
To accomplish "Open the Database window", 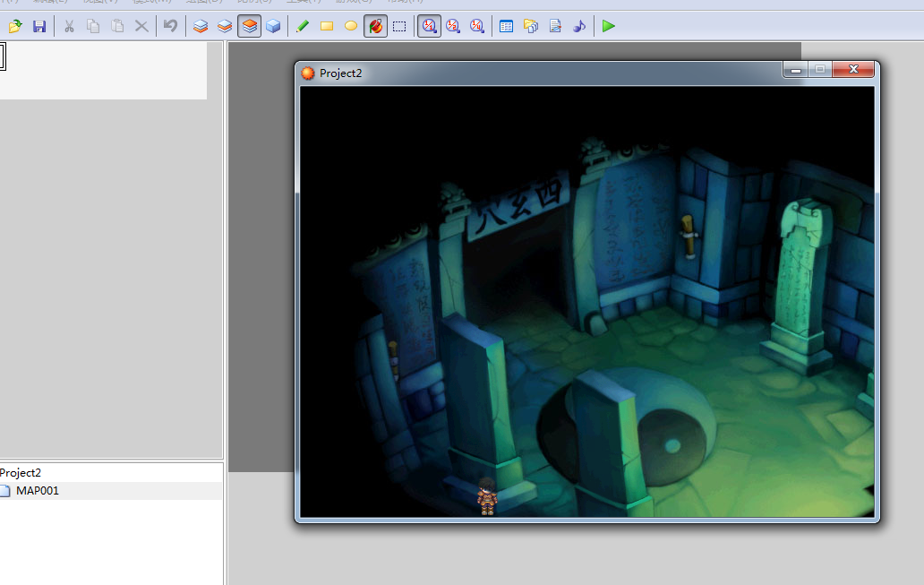I will coord(506,26).
